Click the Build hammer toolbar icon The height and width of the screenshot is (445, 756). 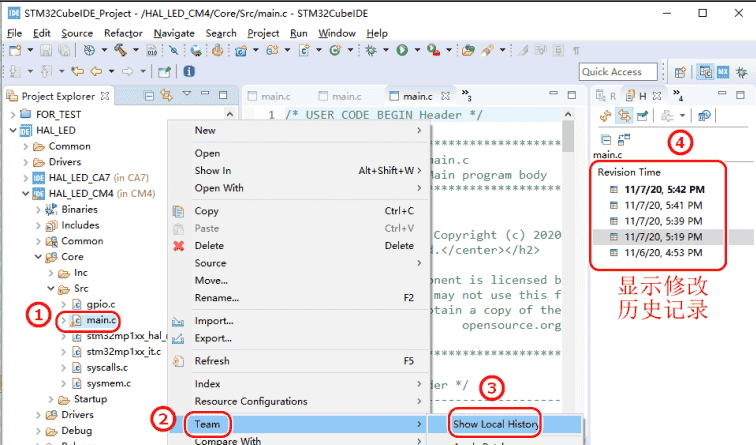(x=117, y=50)
